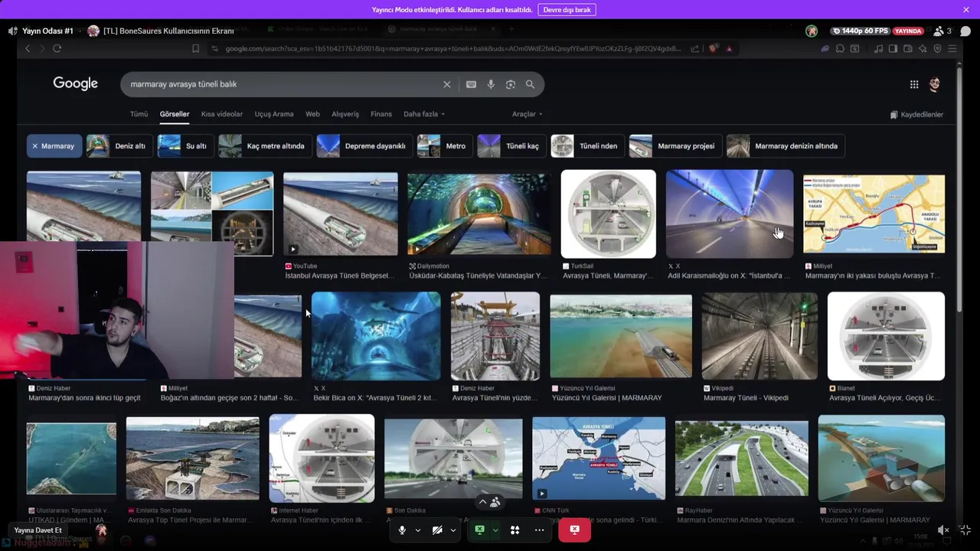The image size is (980, 551).
Task: Open Milliyet map image result
Action: click(x=874, y=214)
